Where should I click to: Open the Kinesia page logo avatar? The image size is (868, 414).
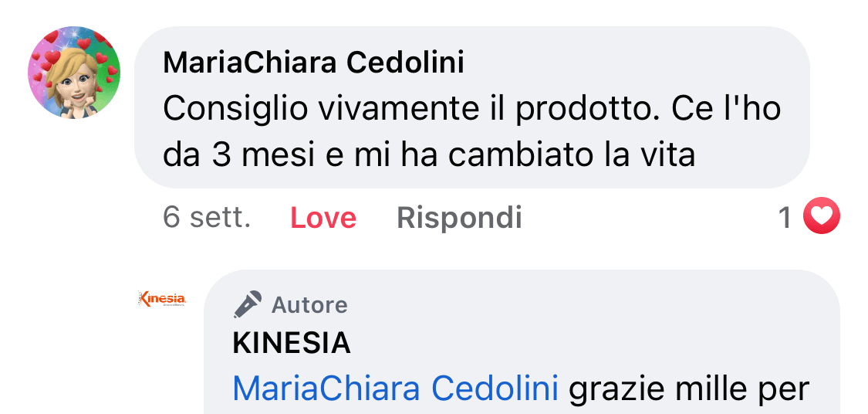[161, 299]
